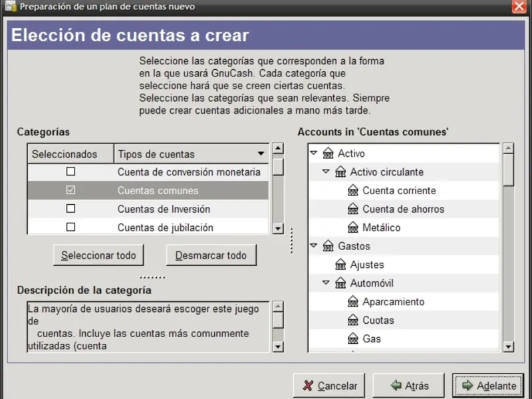Proceed with the Adelante button

click(x=488, y=386)
